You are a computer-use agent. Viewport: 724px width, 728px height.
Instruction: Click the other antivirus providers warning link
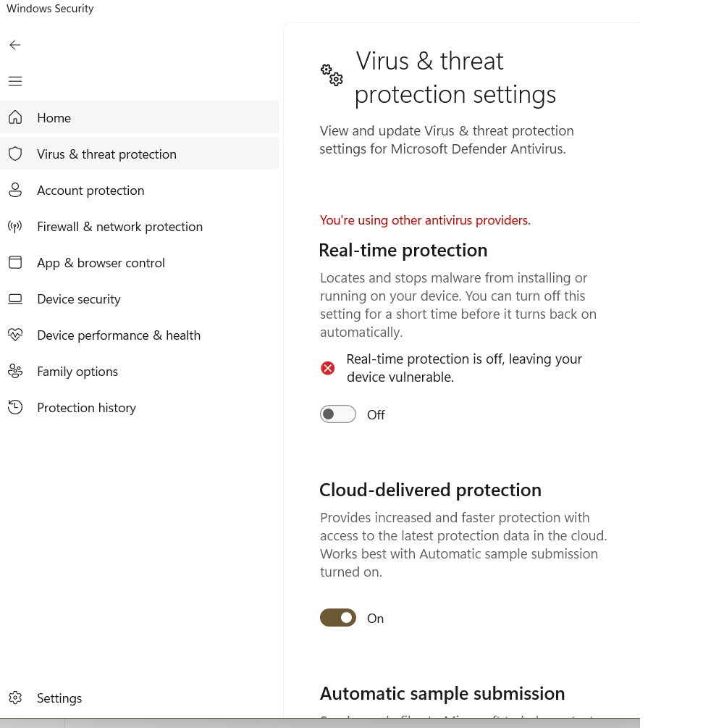click(x=425, y=220)
